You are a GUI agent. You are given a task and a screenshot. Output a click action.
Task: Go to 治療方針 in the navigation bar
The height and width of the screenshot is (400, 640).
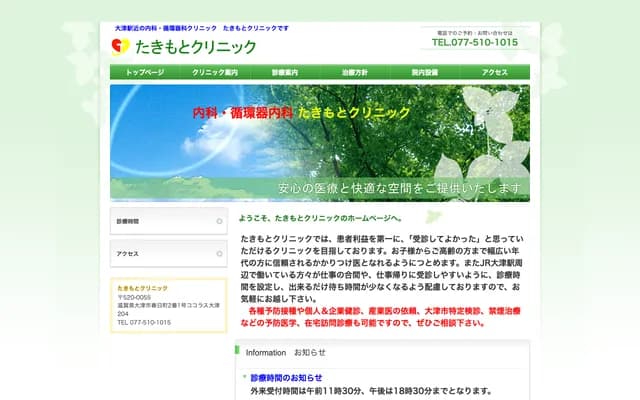tap(355, 73)
